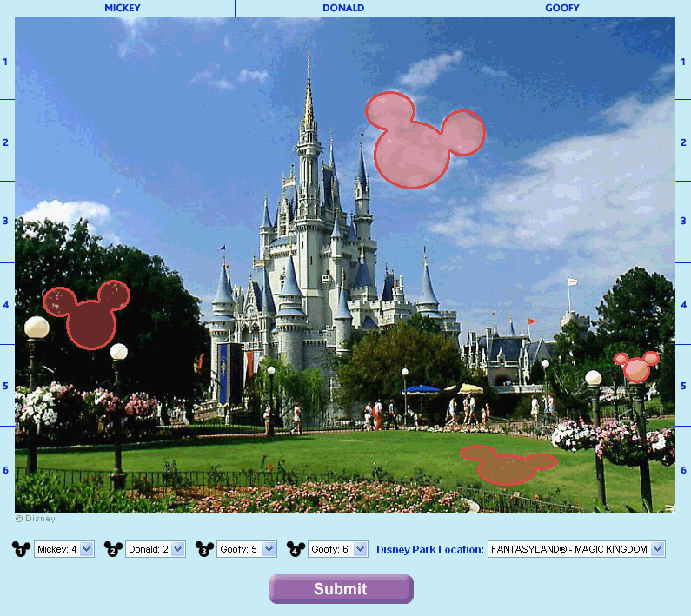Click the left row label 1
691x616 pixels.
click(x=5, y=62)
